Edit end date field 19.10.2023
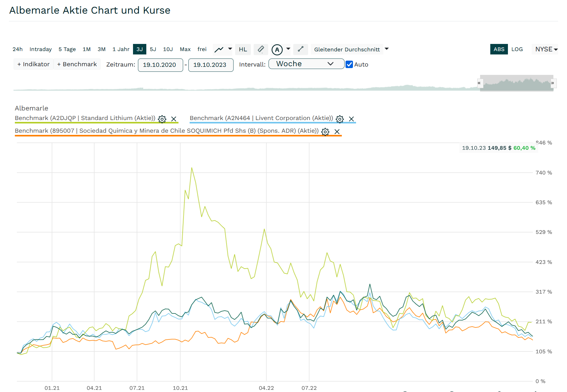Screen dimensions: 567x392 click(x=211, y=65)
